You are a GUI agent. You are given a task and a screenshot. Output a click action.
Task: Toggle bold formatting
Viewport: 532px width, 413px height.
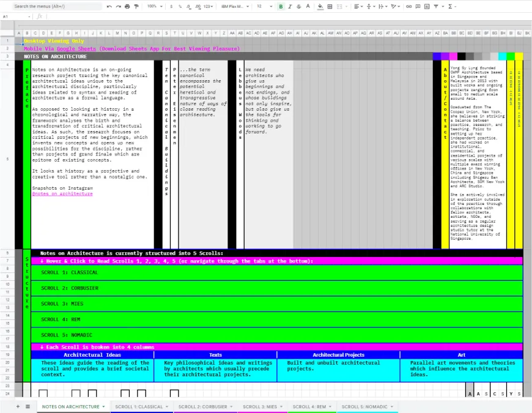click(281, 7)
